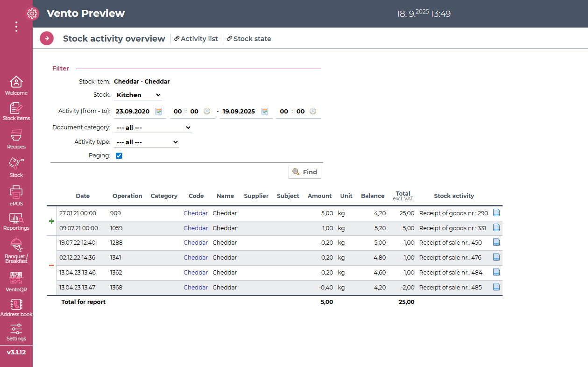This screenshot has width=588, height=367.
Task: Collapse the red minus sales group
Action: [51, 266]
